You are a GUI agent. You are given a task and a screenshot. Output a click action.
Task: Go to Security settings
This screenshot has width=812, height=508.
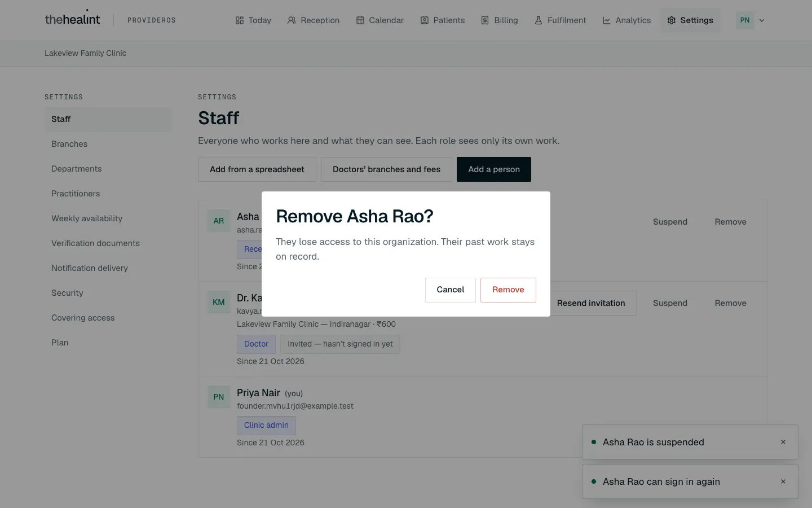108,293
